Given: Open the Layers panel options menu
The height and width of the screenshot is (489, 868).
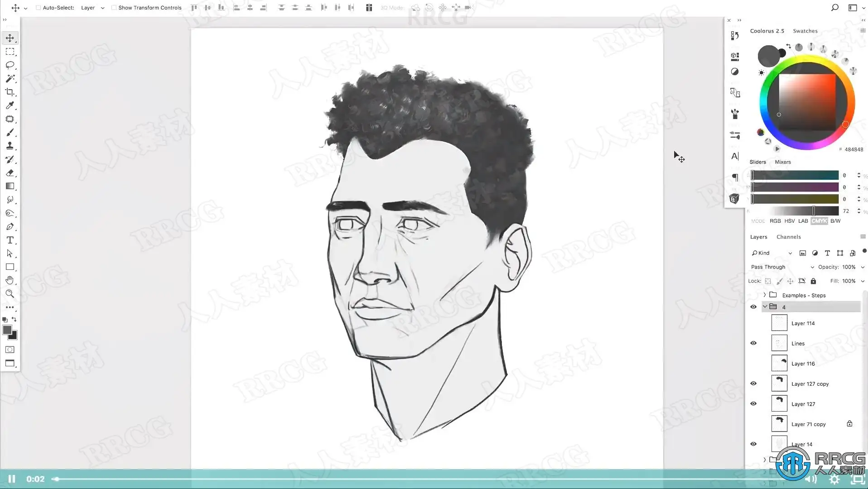Looking at the screenshot, I should (x=863, y=237).
